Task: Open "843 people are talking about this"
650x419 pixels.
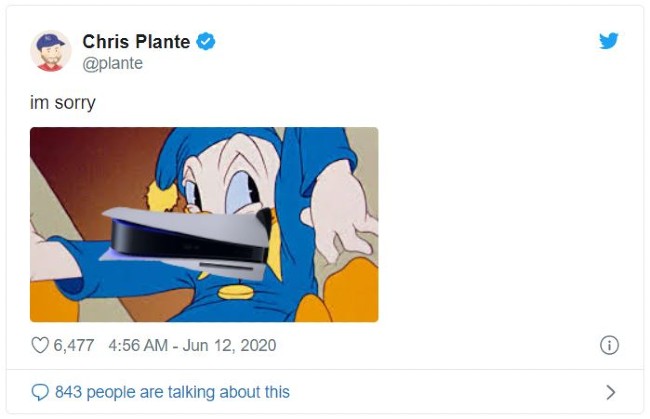Action: pyautogui.click(x=172, y=392)
